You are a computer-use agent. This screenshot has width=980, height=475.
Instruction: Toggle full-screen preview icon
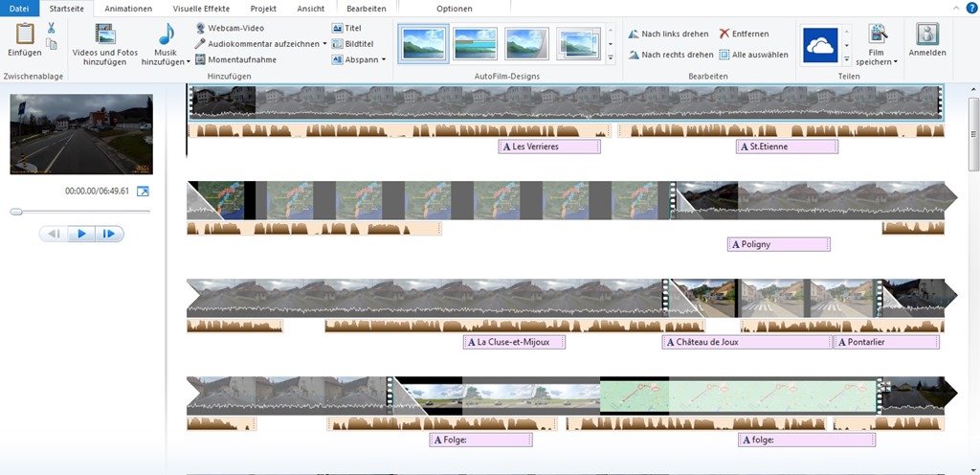(144, 192)
